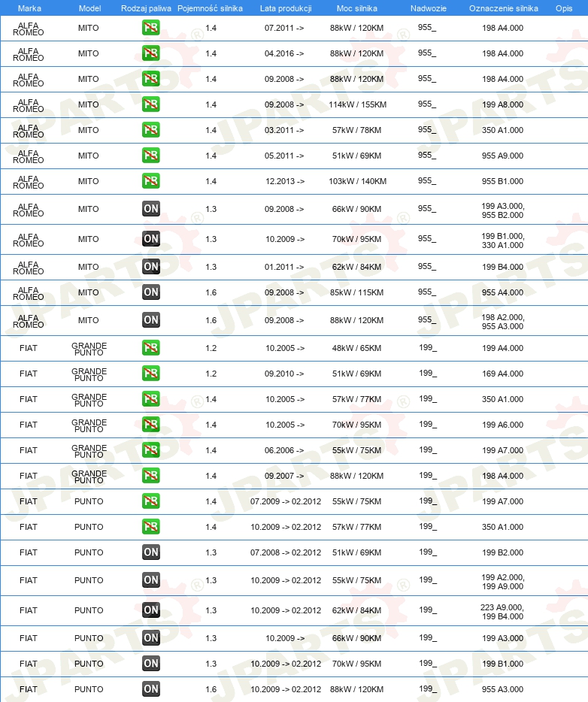
Task: Click the petrol icon in the 57kW / 78KM row
Action: (150, 130)
